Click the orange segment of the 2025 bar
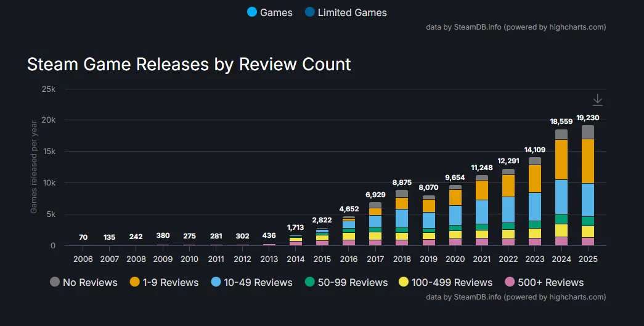644x326 pixels. point(588,161)
